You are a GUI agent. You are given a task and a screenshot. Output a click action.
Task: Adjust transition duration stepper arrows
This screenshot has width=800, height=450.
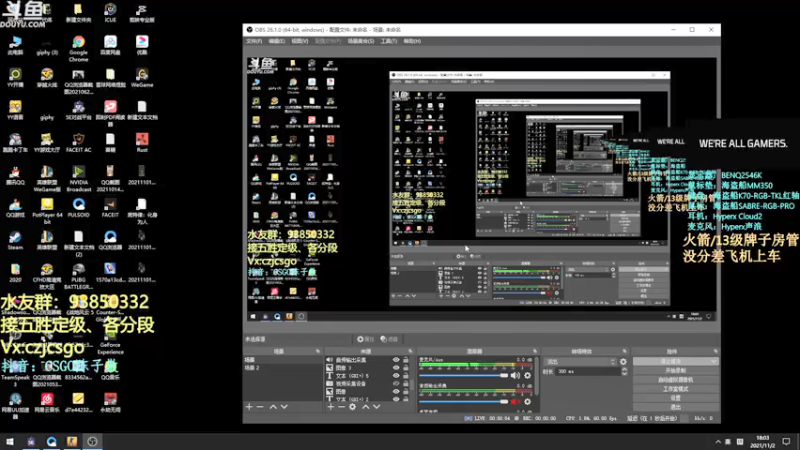click(624, 371)
